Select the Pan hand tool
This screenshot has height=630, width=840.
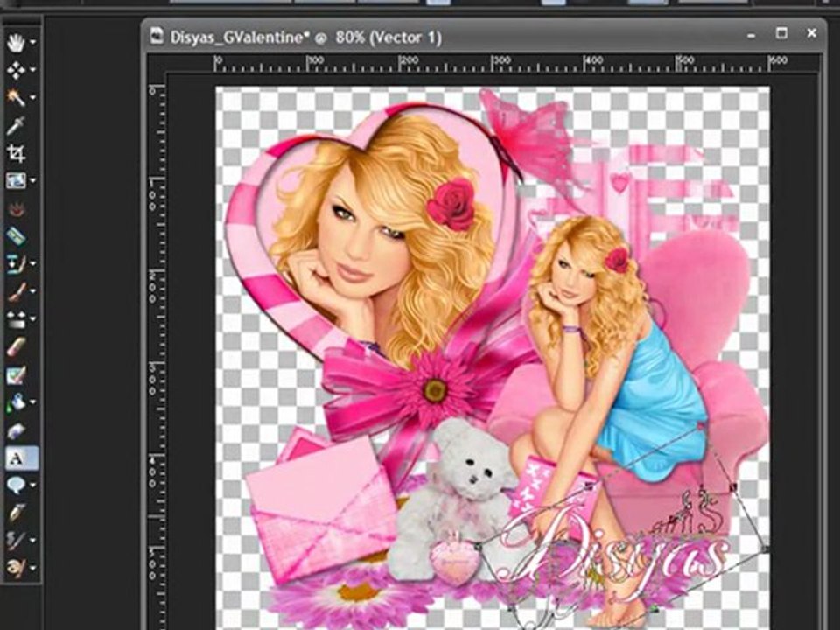tap(16, 42)
